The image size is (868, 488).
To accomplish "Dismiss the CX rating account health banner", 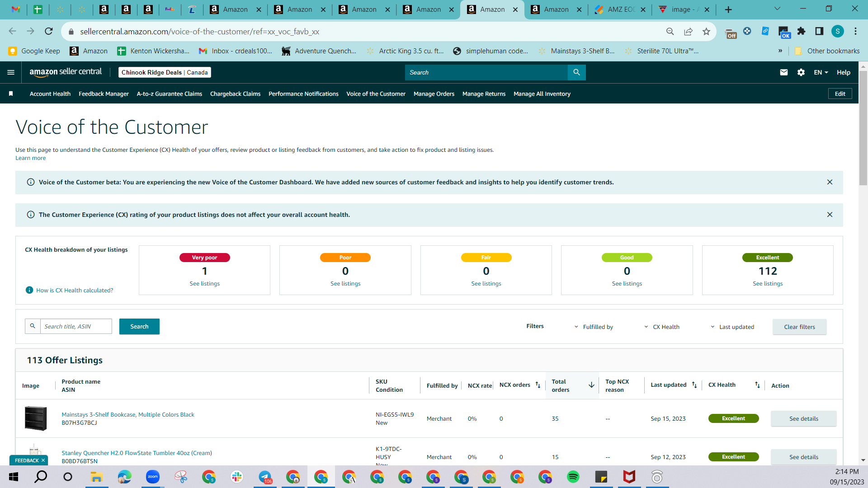I will (x=830, y=215).
